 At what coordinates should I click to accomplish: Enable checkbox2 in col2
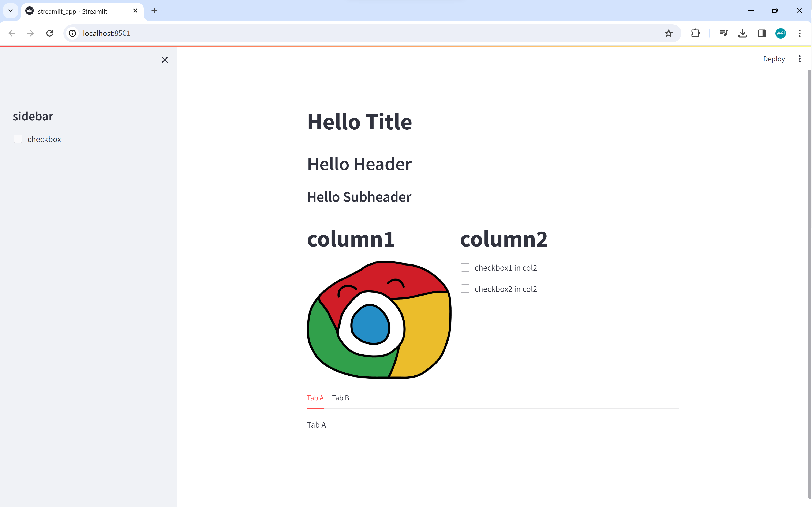click(465, 289)
